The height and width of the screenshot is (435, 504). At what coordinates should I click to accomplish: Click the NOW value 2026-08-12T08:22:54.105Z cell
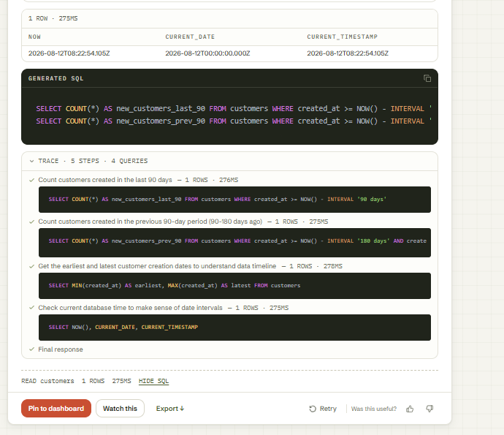tap(69, 53)
